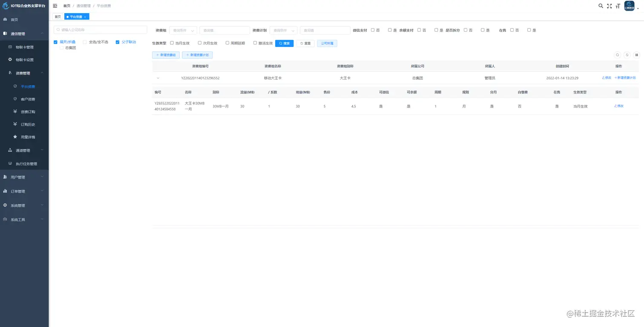Focus the 资费组 查询值 input

224,30
